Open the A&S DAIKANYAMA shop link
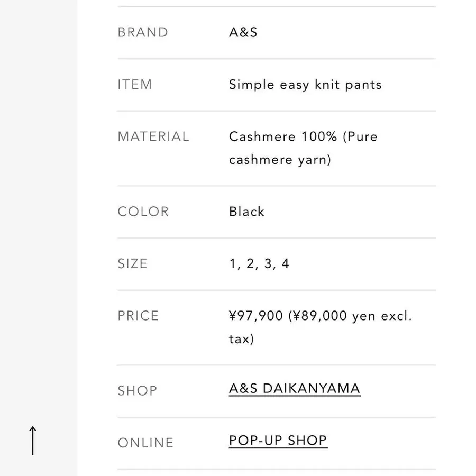The image size is (476, 476). [295, 389]
